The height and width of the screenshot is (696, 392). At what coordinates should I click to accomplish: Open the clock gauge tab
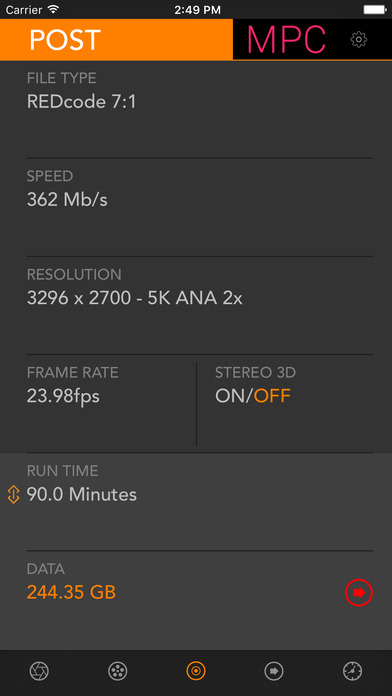[x=352, y=671]
